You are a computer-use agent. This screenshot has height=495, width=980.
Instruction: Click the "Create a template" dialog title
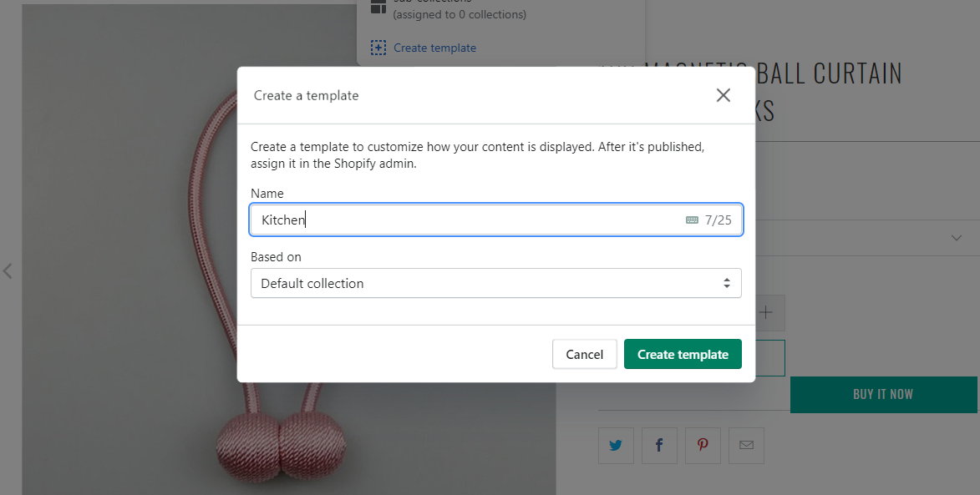click(307, 95)
